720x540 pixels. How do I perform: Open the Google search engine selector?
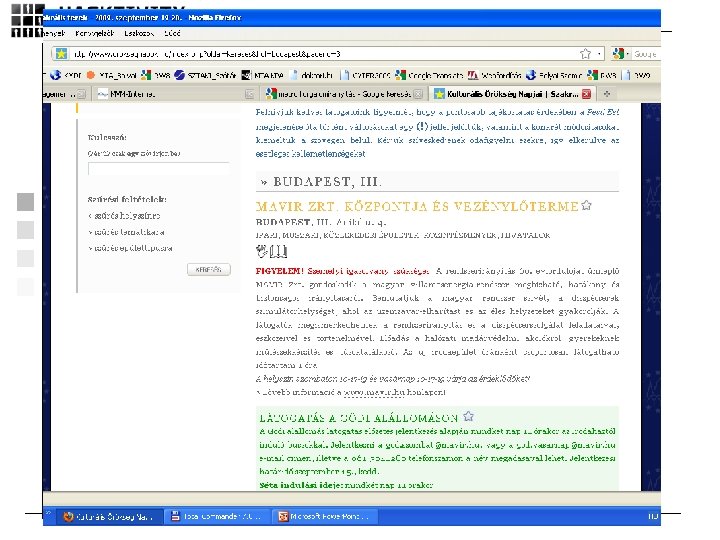pos(621,54)
